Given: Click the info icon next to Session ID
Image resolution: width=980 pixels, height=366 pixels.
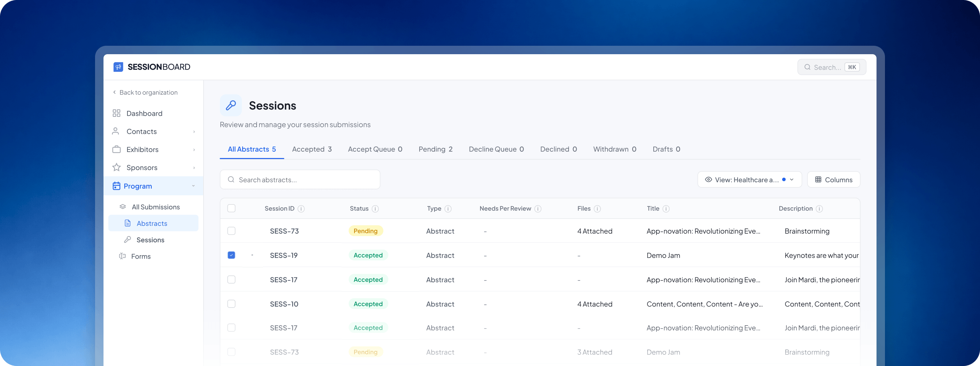Looking at the screenshot, I should pos(301,208).
